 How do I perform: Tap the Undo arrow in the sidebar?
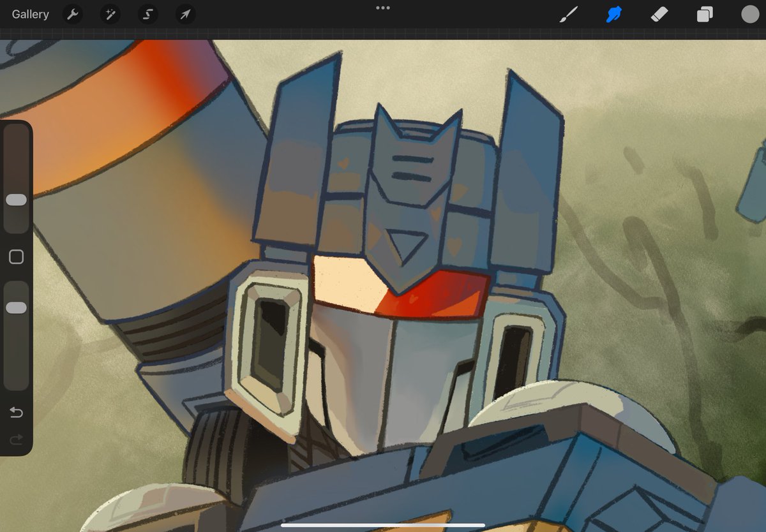point(17,412)
